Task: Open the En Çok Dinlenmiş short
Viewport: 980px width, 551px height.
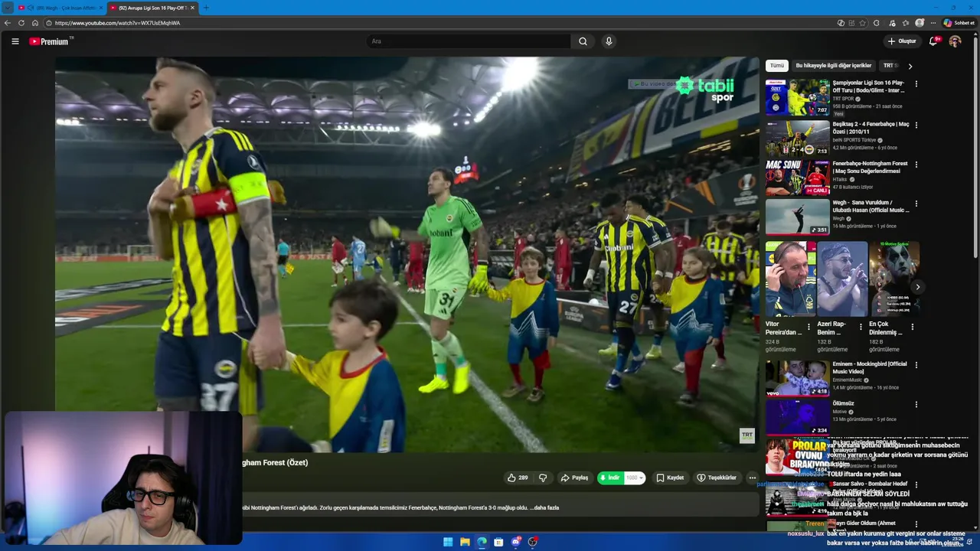Action: point(893,279)
